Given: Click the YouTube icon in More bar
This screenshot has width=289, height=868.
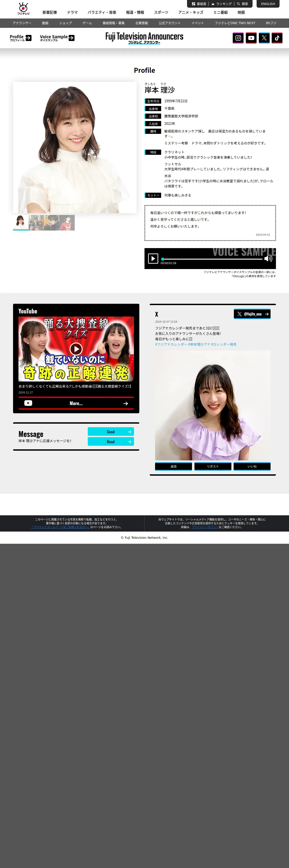Looking at the screenshot, I should (28, 403).
